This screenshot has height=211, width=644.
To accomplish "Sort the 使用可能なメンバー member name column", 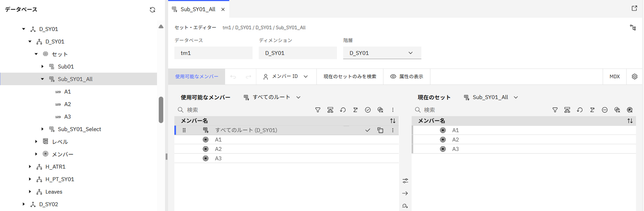I will 393,121.
